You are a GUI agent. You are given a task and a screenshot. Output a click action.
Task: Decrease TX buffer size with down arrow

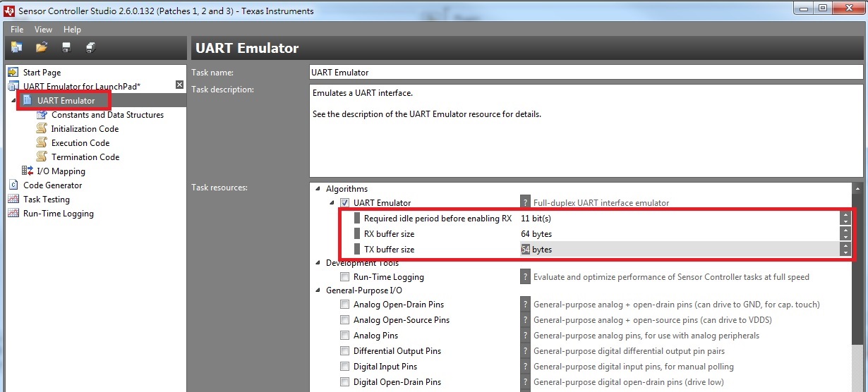coord(845,253)
